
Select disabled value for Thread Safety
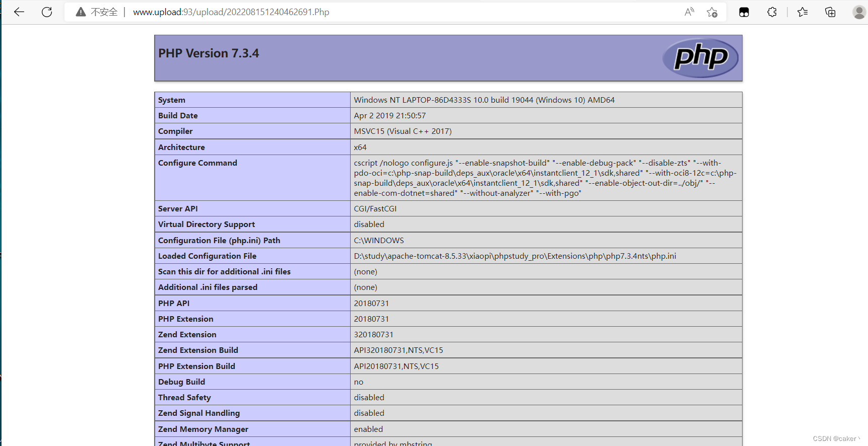click(x=369, y=398)
